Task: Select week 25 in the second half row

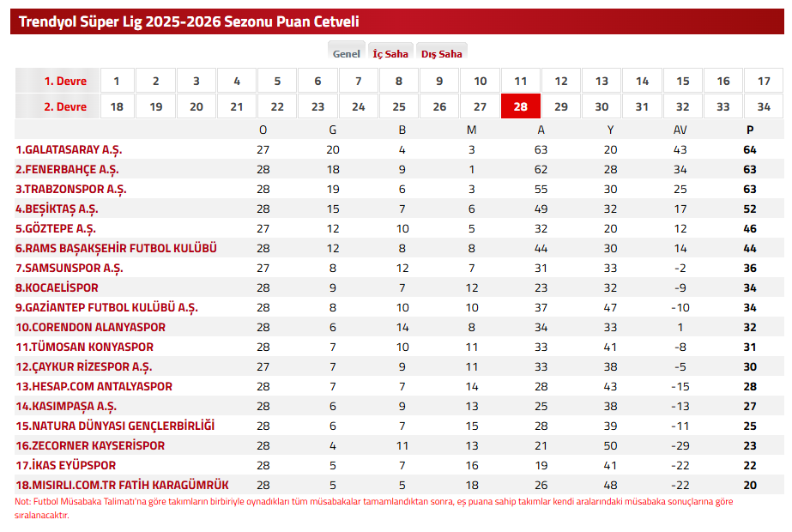Action: (x=399, y=107)
